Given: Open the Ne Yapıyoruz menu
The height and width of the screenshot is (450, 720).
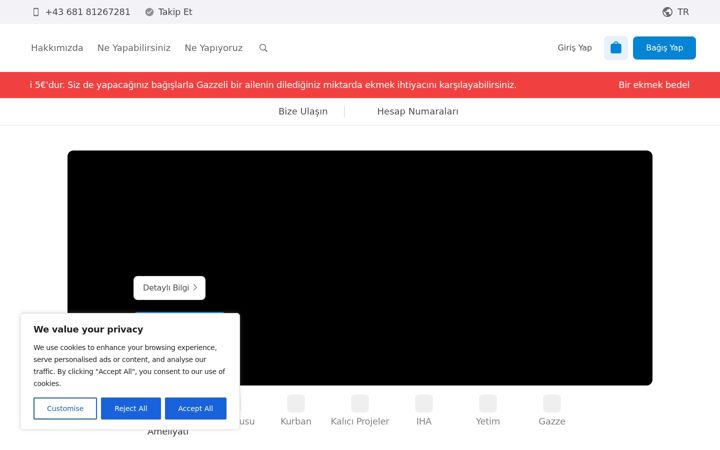Looking at the screenshot, I should [214, 48].
